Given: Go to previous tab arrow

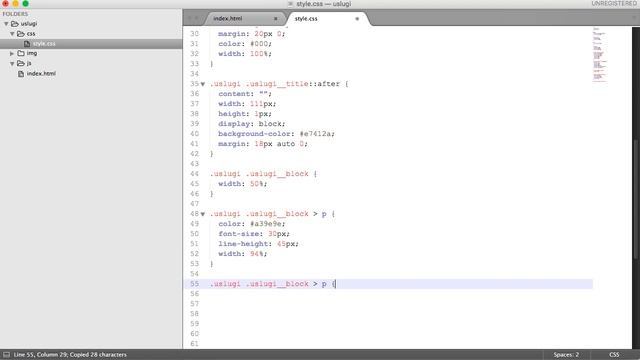Looking at the screenshot, I should [x=189, y=18].
